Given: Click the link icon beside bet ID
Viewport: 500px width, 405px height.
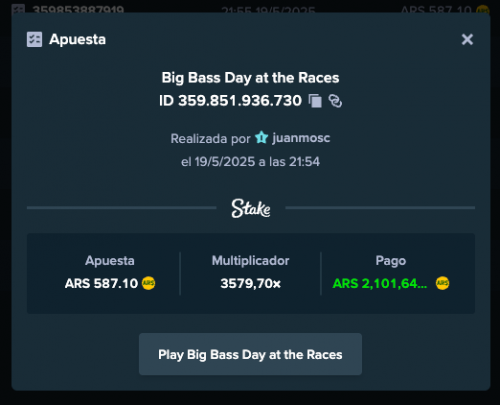Looking at the screenshot, I should tap(335, 101).
